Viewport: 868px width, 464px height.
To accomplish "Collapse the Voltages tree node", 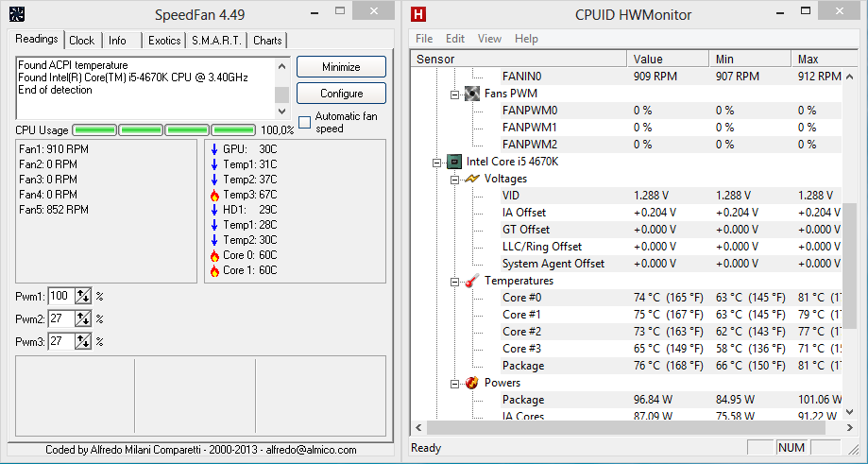I will pos(454,180).
